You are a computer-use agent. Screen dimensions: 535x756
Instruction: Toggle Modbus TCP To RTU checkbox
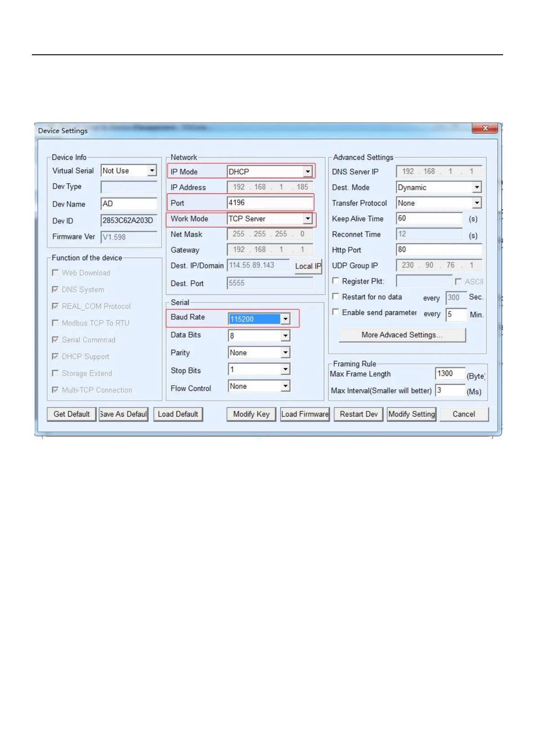(55, 323)
